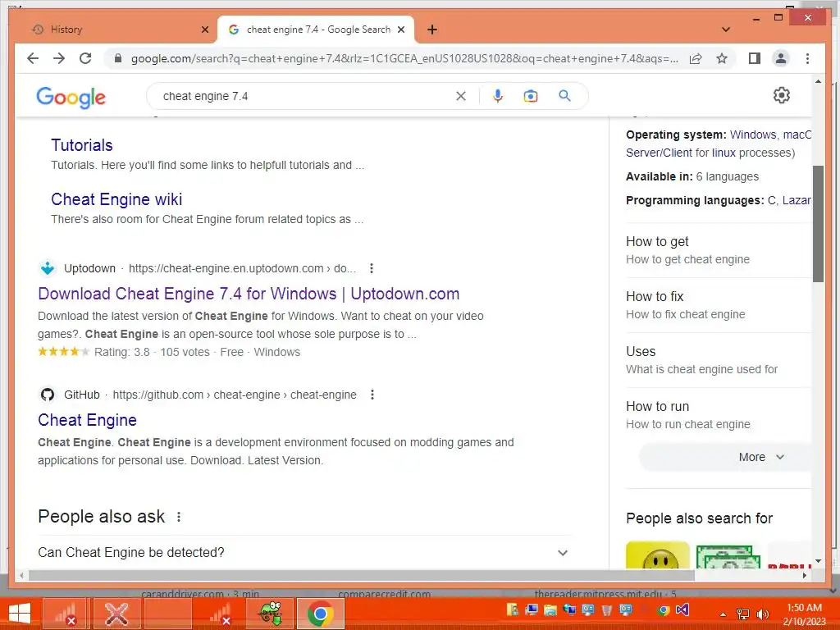
Task: Click the money stack thumbnail
Action: (728, 557)
